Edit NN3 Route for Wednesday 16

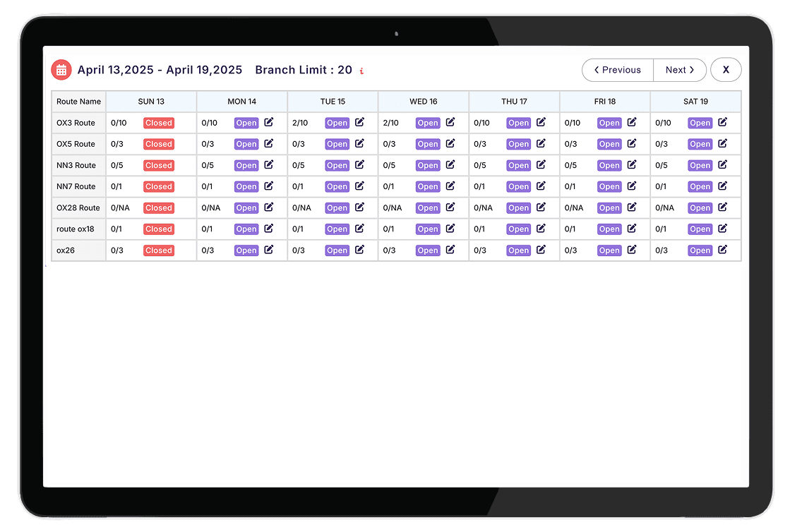coord(450,164)
